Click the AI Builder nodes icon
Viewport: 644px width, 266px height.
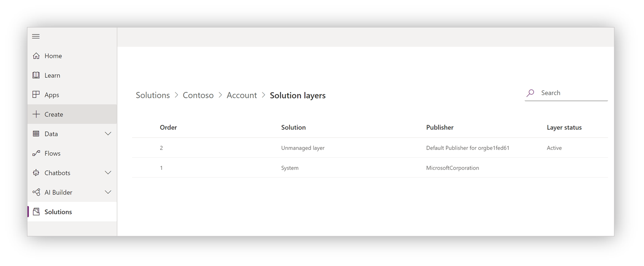(36, 192)
